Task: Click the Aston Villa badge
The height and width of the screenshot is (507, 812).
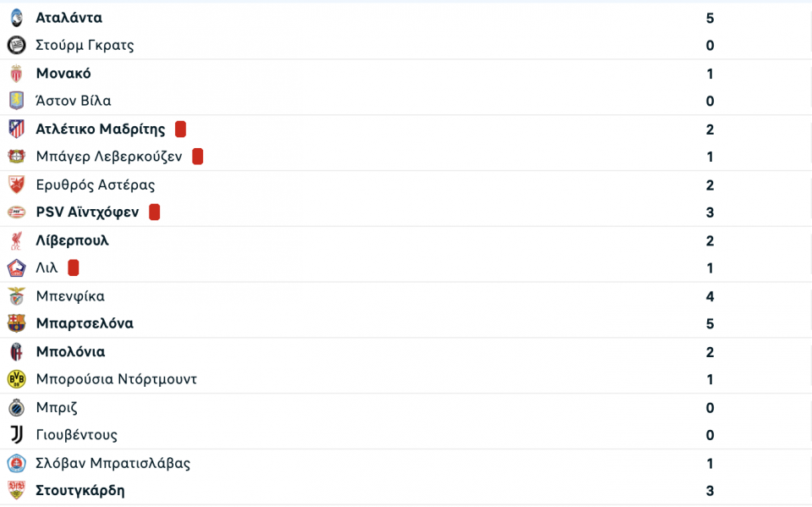Action: [16, 102]
